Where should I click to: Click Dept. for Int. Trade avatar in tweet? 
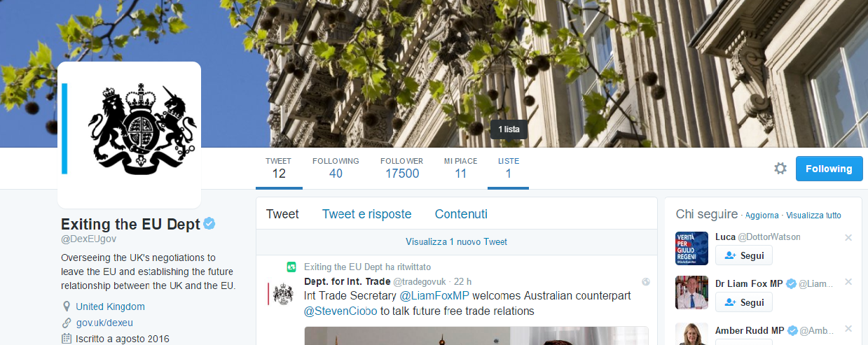pyautogui.click(x=282, y=294)
